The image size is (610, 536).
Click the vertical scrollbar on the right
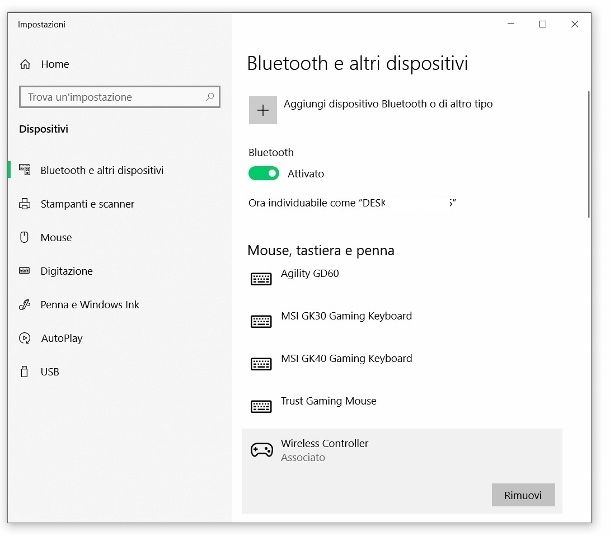(589, 154)
